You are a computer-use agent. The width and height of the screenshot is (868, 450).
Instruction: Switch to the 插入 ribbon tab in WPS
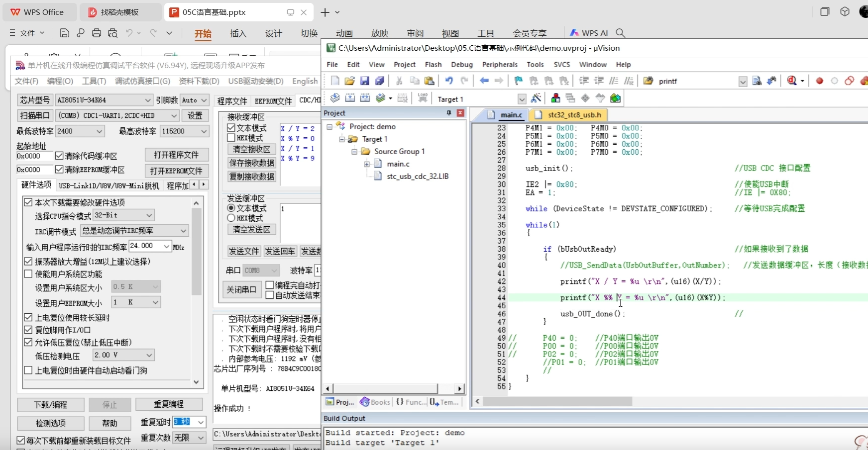point(238,33)
